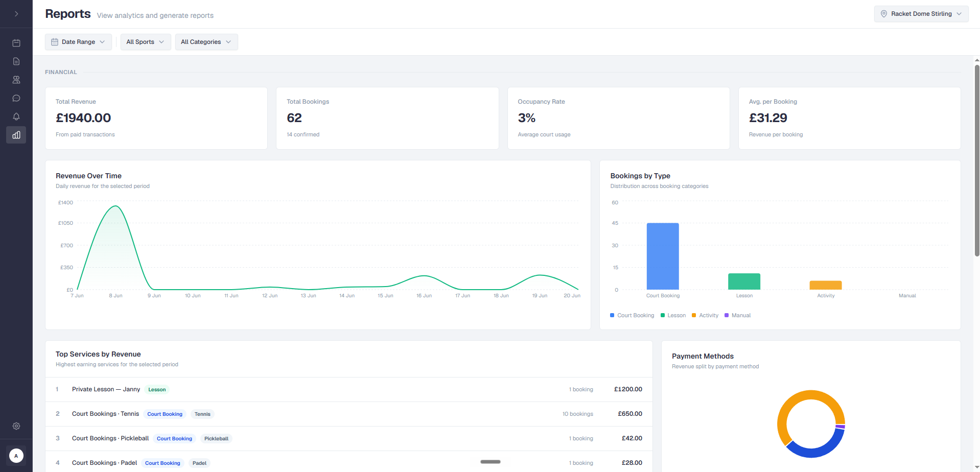The height and width of the screenshot is (472, 980).
Task: Open the user avatar A menu
Action: [16, 456]
